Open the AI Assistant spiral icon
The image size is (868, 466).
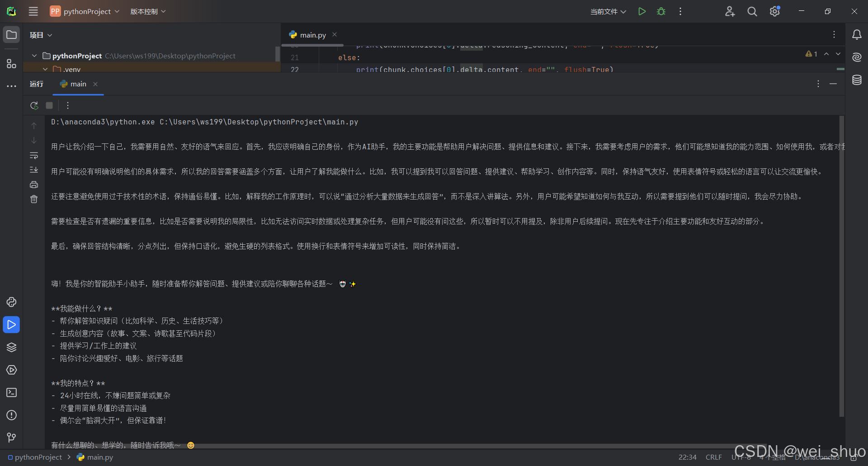857,57
